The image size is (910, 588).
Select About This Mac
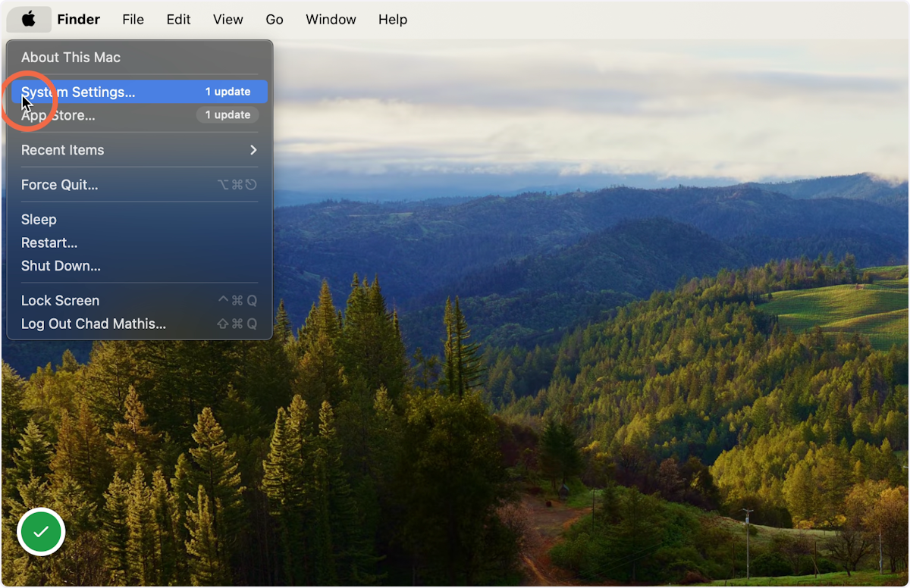(71, 57)
